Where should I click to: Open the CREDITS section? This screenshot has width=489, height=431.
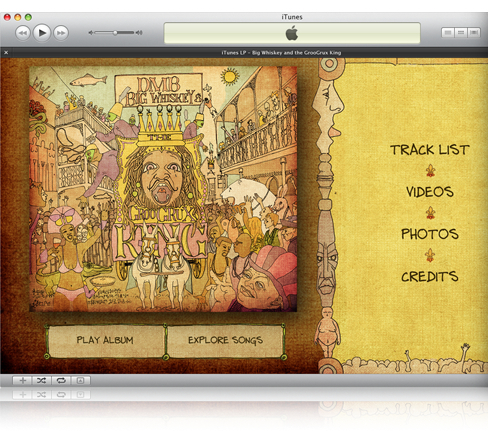coord(430,276)
